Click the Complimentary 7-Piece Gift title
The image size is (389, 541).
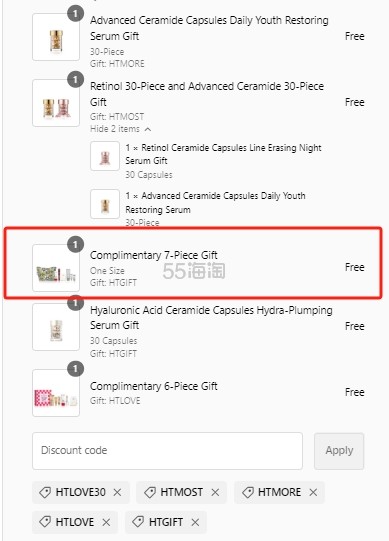click(x=154, y=255)
